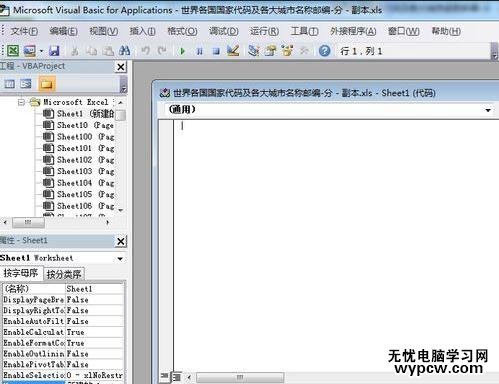499x384 pixels.
Task: Click the Undo arrow icon
Action: point(145,51)
